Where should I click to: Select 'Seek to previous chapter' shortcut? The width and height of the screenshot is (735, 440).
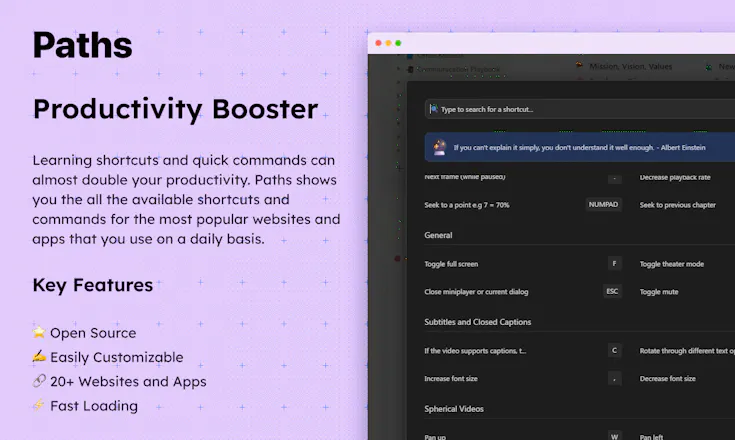pyautogui.click(x=677, y=205)
